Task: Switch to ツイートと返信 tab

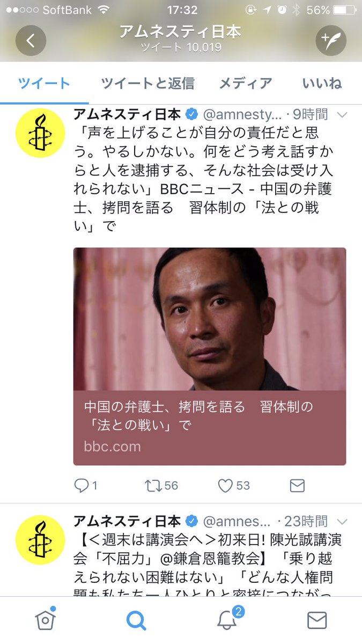Action: pyautogui.click(x=147, y=83)
